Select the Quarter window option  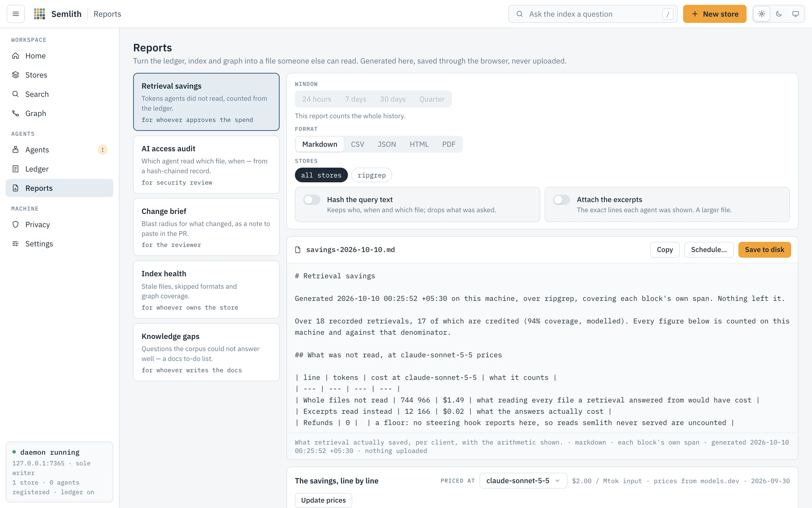click(x=431, y=99)
